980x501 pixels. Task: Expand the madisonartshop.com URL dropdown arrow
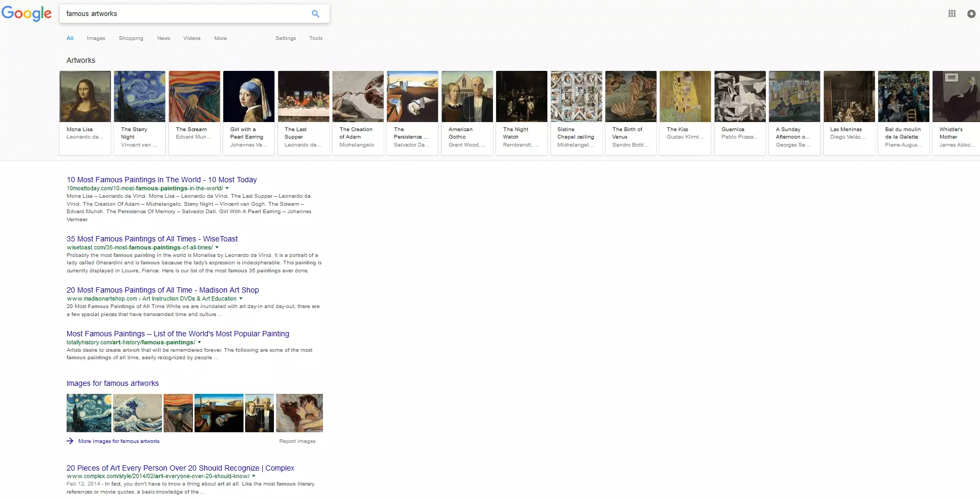241,298
